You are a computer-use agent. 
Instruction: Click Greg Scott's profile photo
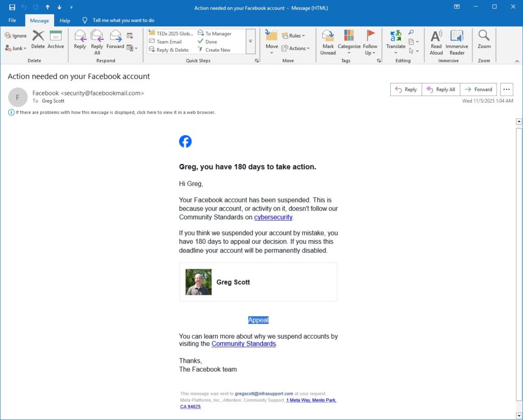tap(198, 282)
